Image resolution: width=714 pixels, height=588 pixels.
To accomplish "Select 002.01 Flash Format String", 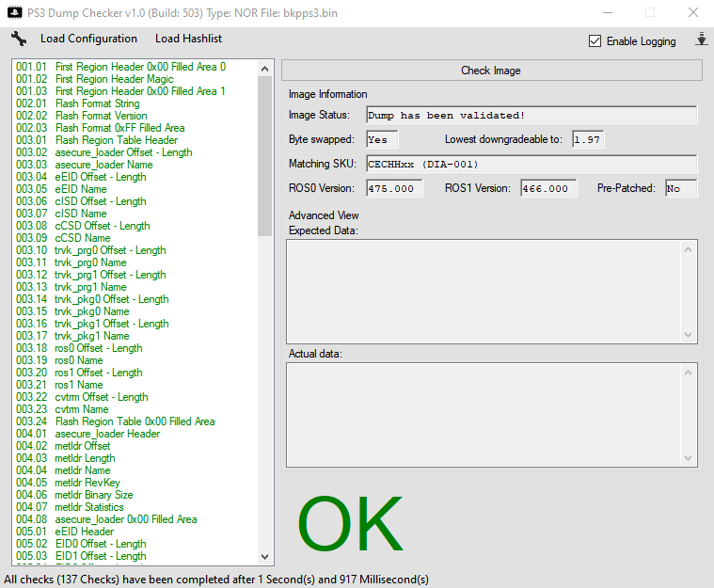I will coord(78,103).
